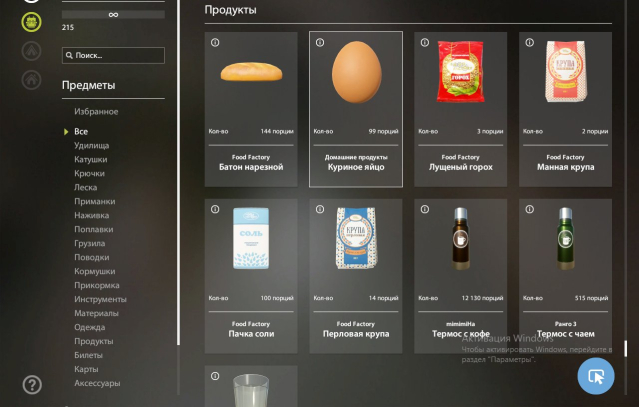Switch to the Продукты category
Viewport: 639px width, 407px height.
(x=94, y=341)
